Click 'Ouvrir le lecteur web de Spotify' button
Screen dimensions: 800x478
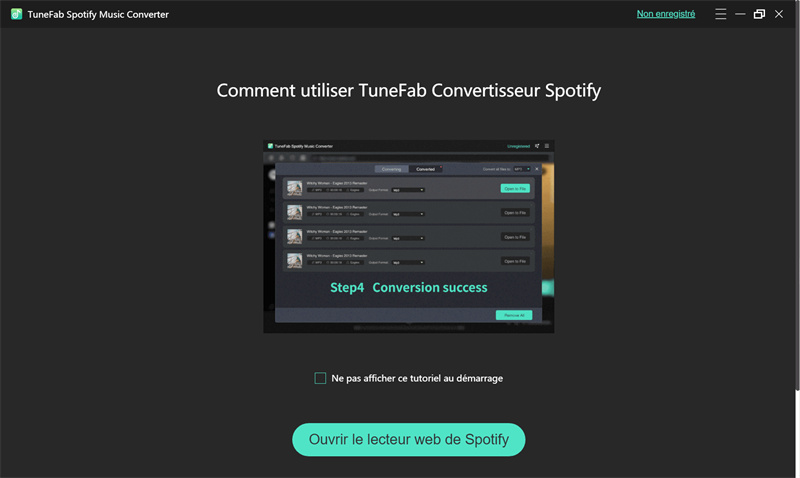pos(409,440)
